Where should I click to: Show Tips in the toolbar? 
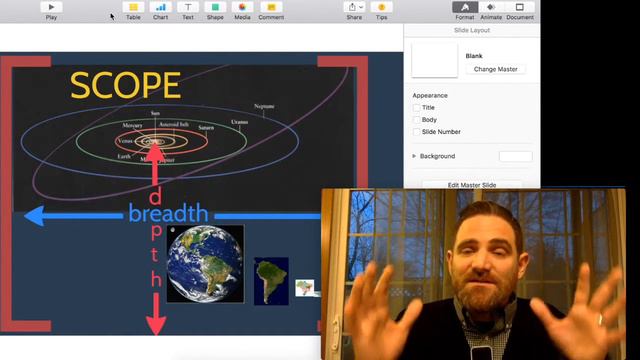point(382,7)
